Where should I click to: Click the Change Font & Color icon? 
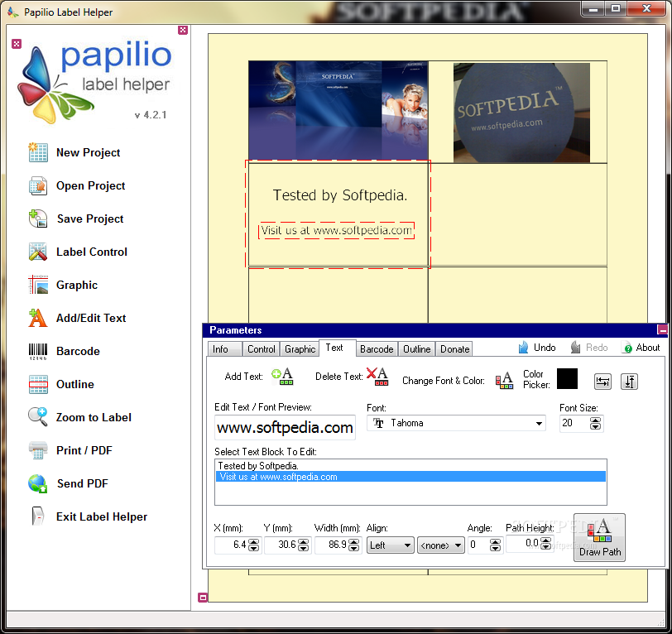pos(504,381)
